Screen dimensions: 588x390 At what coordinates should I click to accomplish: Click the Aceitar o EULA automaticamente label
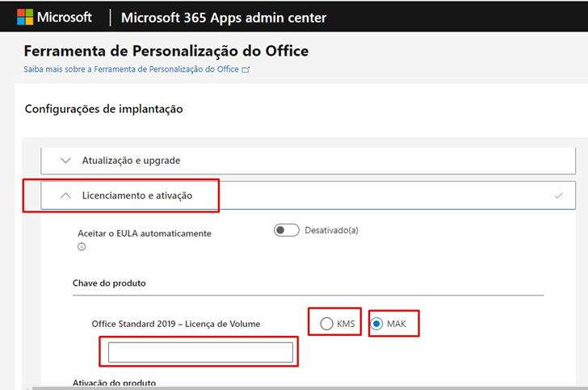point(145,233)
